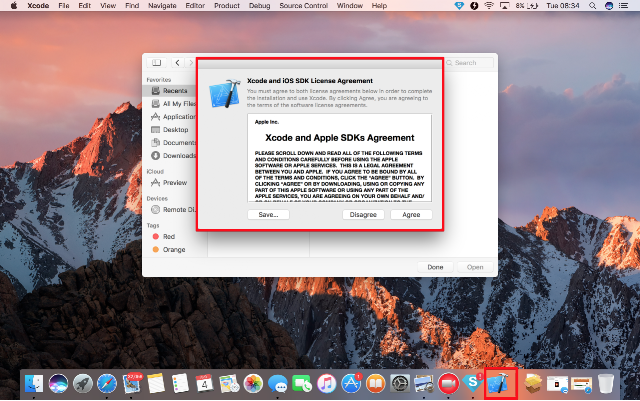Open the Apple menu

(x=13, y=6)
